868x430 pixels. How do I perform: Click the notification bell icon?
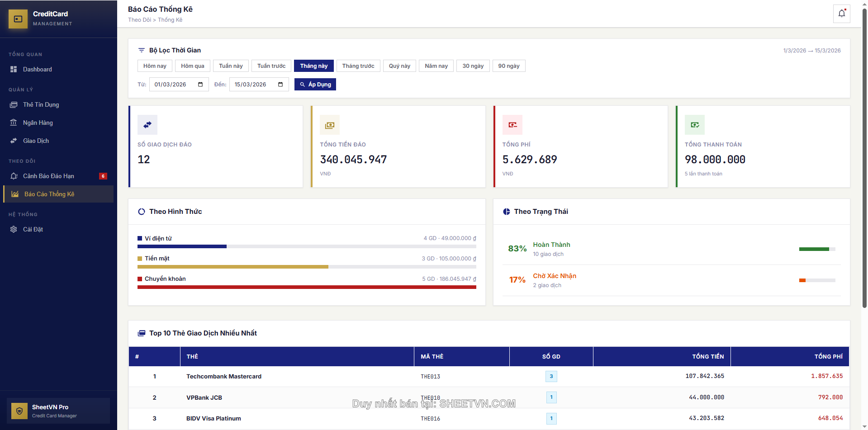pyautogui.click(x=841, y=14)
